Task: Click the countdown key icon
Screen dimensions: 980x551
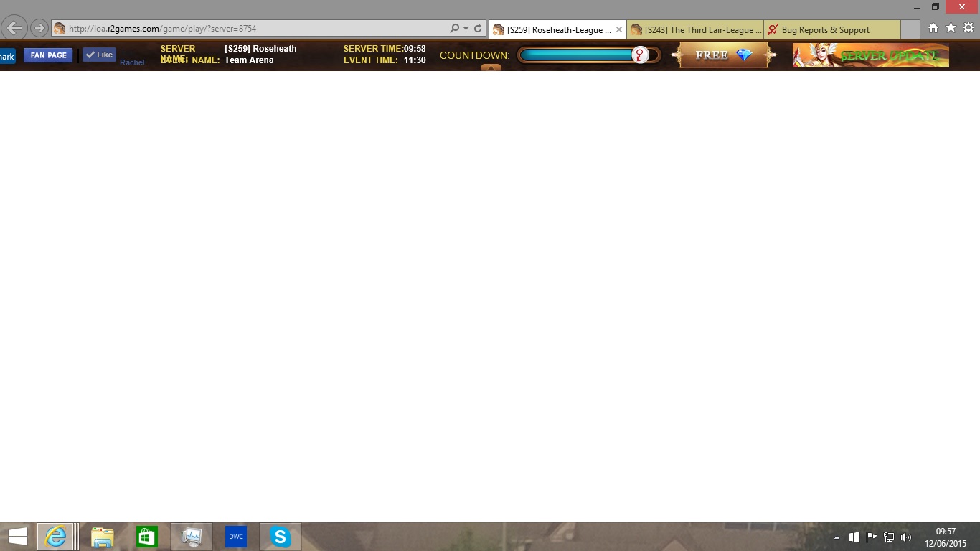Action: [640, 55]
